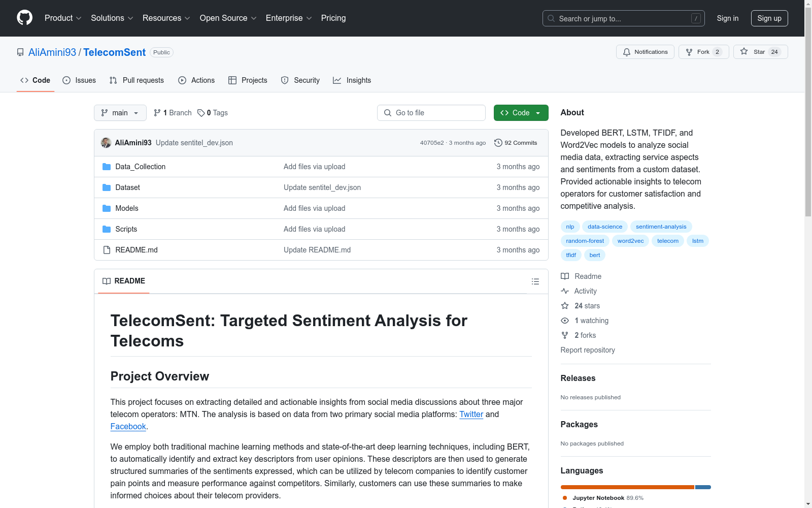Click the orange Jupyter Notebook language bar
Image resolution: width=812 pixels, height=508 pixels.
[627, 487]
